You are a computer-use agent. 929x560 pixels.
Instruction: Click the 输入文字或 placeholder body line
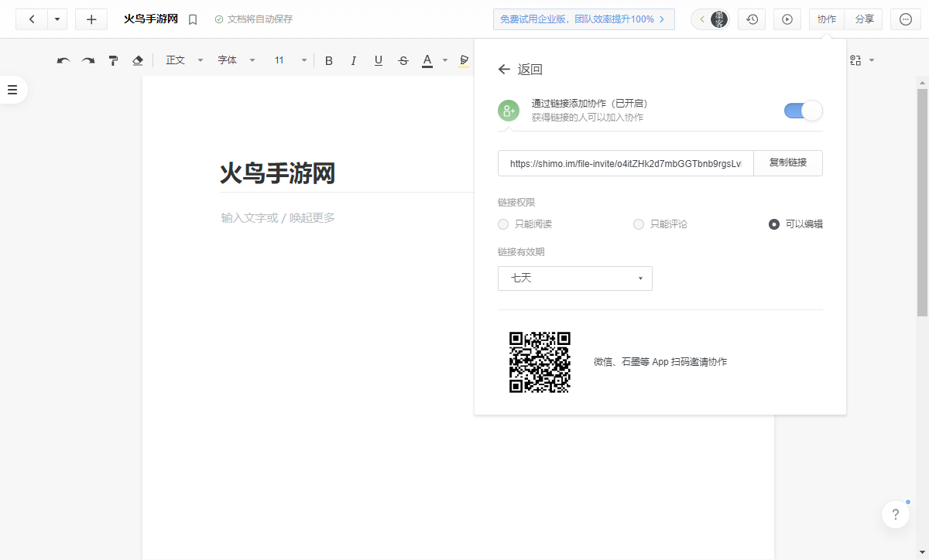click(278, 218)
